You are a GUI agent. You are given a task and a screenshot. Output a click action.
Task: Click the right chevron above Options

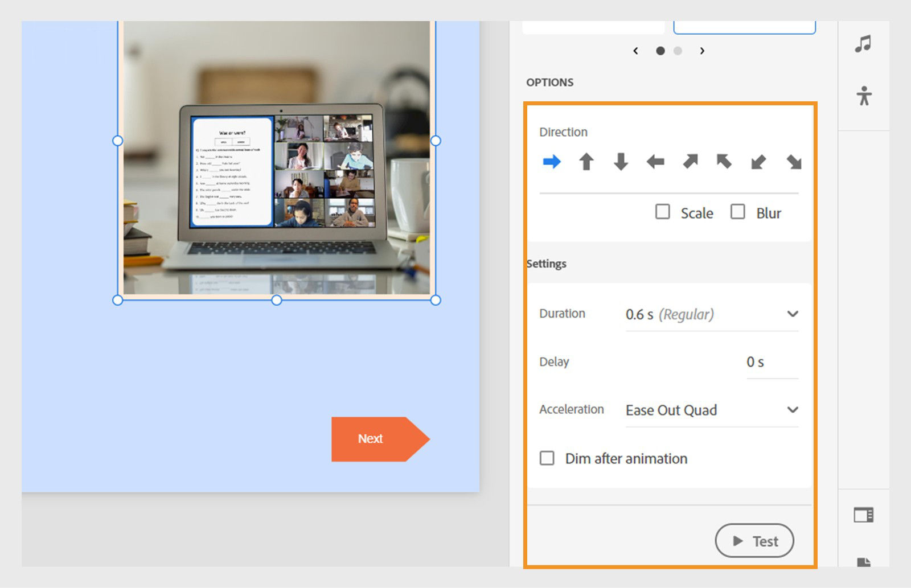pos(703,51)
